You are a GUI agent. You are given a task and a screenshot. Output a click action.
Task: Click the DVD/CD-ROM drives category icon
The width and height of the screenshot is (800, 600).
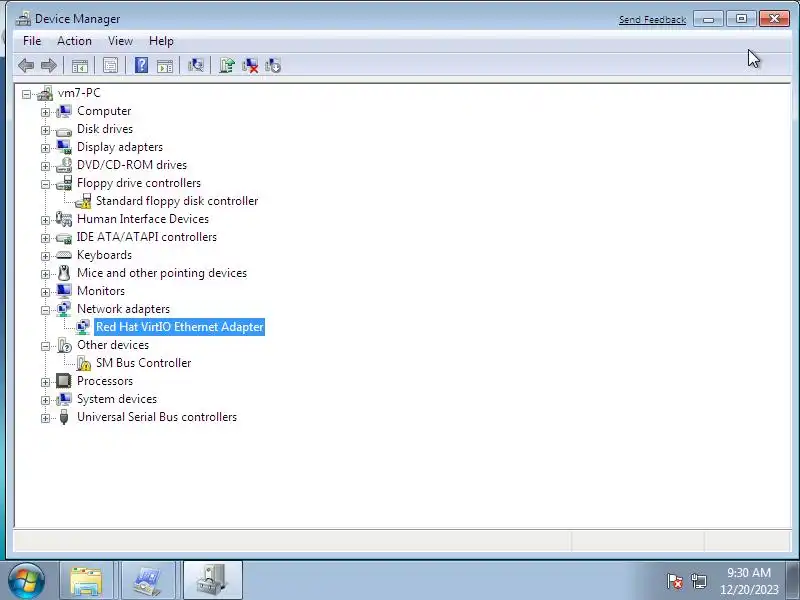point(64,165)
